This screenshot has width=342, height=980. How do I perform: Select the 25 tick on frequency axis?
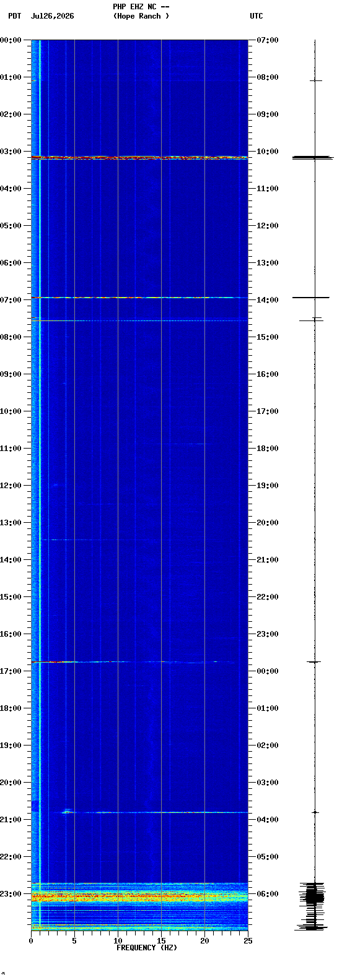coord(248,941)
